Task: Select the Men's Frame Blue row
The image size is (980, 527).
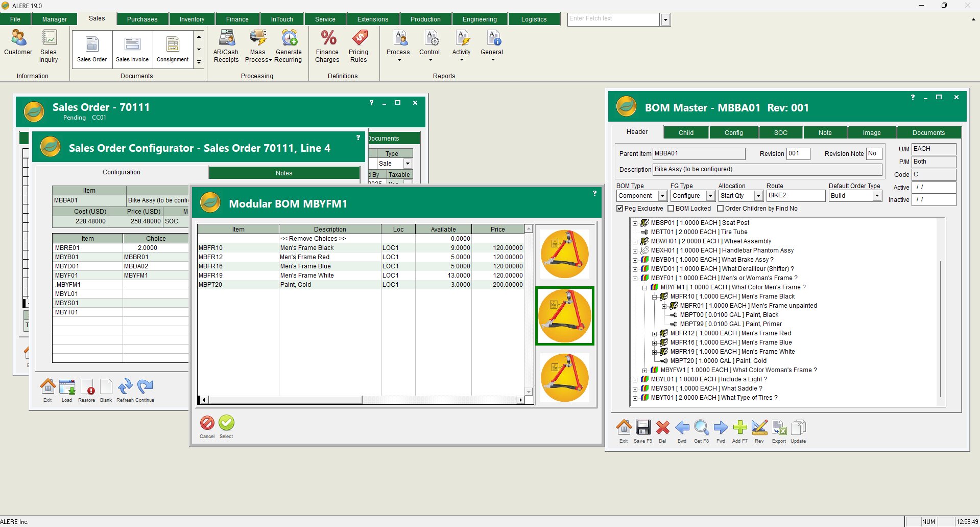Action: [305, 266]
